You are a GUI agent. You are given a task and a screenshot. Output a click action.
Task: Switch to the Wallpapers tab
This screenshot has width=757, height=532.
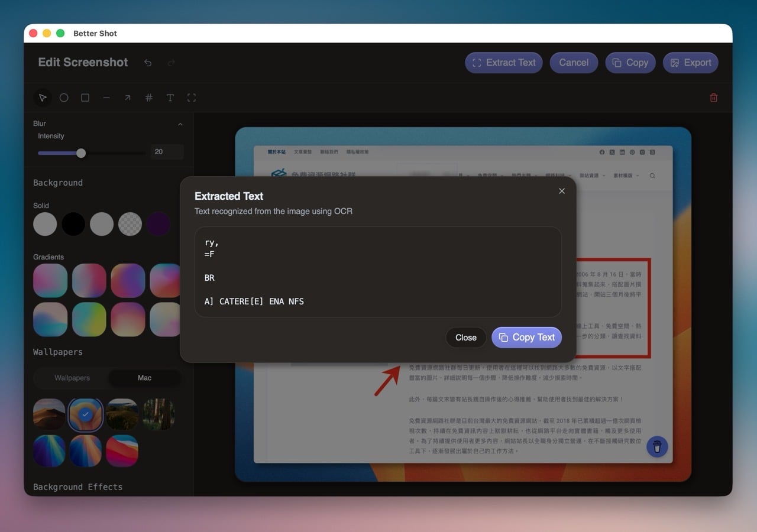[72, 378]
